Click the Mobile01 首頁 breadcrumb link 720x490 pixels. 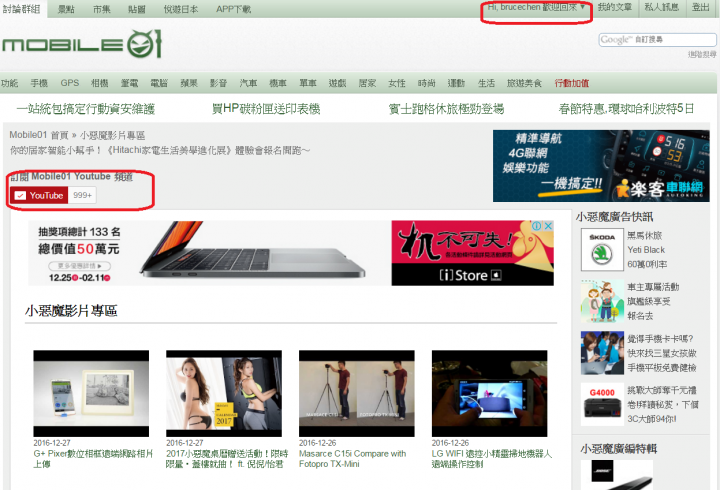click(x=39, y=135)
